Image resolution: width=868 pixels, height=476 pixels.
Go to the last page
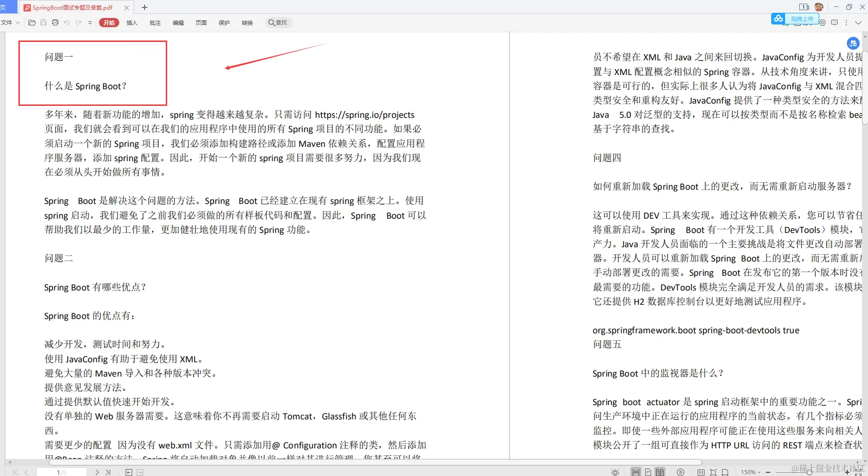coord(108,472)
